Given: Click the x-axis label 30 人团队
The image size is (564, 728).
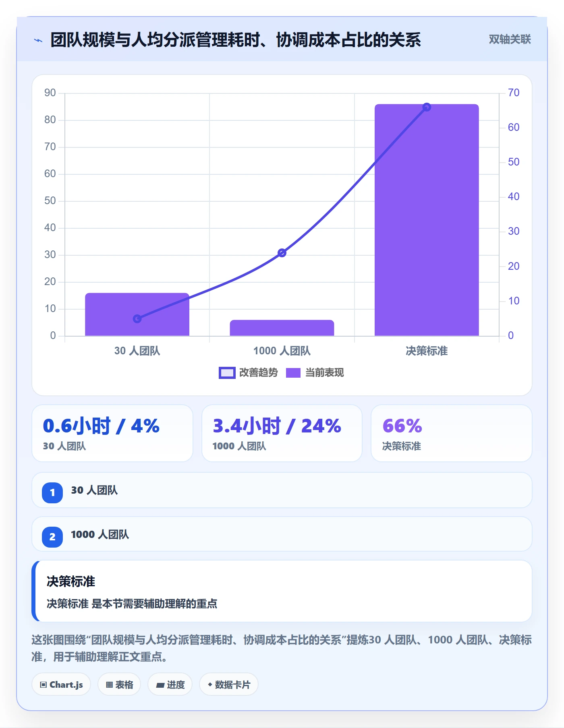Looking at the screenshot, I should pos(137,351).
